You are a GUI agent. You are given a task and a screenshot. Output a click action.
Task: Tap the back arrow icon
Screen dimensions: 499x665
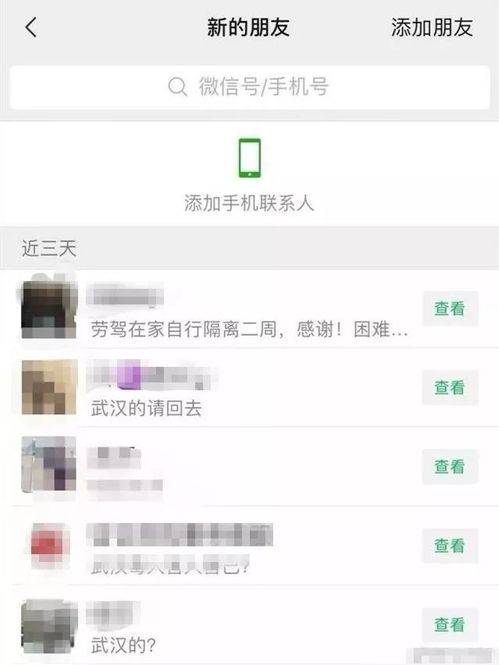click(31, 28)
